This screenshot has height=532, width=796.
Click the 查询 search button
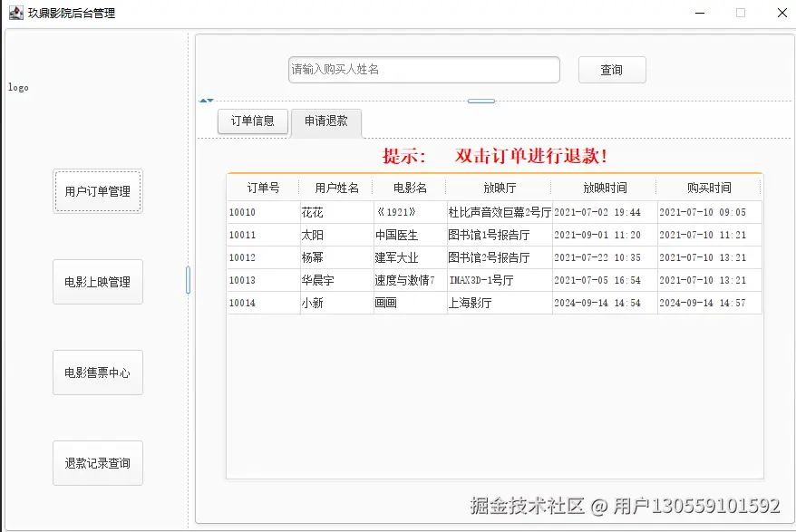point(612,70)
